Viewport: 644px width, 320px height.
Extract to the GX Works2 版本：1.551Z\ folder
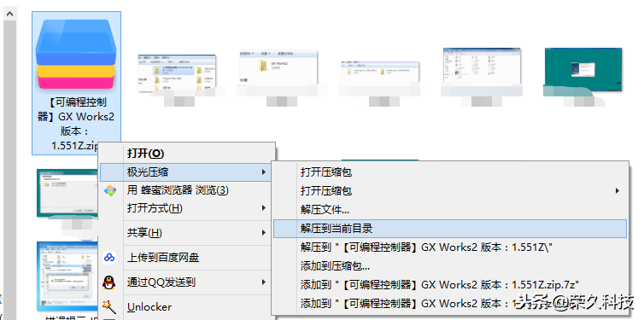pyautogui.click(x=450, y=247)
